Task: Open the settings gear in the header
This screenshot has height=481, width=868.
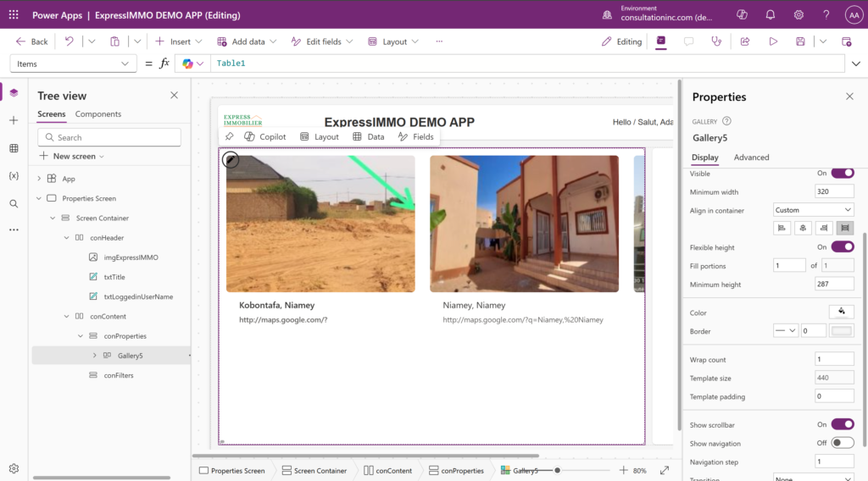Action: point(798,15)
